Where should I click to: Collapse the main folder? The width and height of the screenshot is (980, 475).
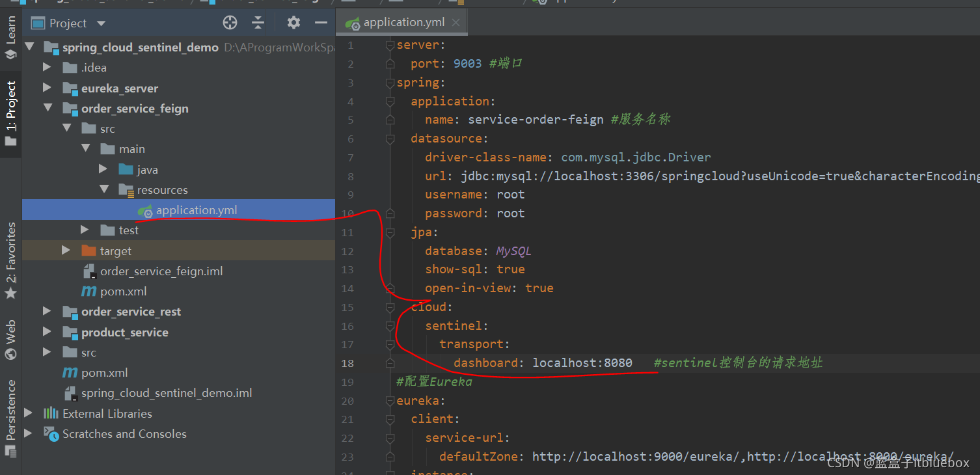click(86, 148)
